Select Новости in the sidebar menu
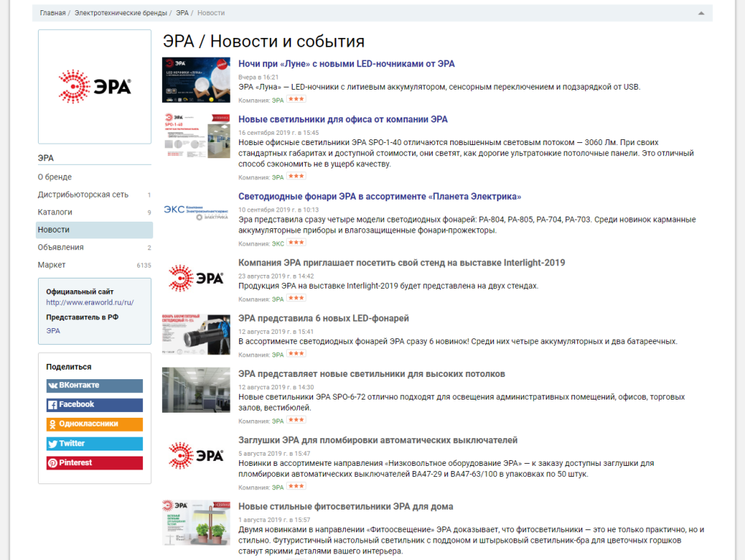This screenshot has height=560, width=745. [94, 230]
